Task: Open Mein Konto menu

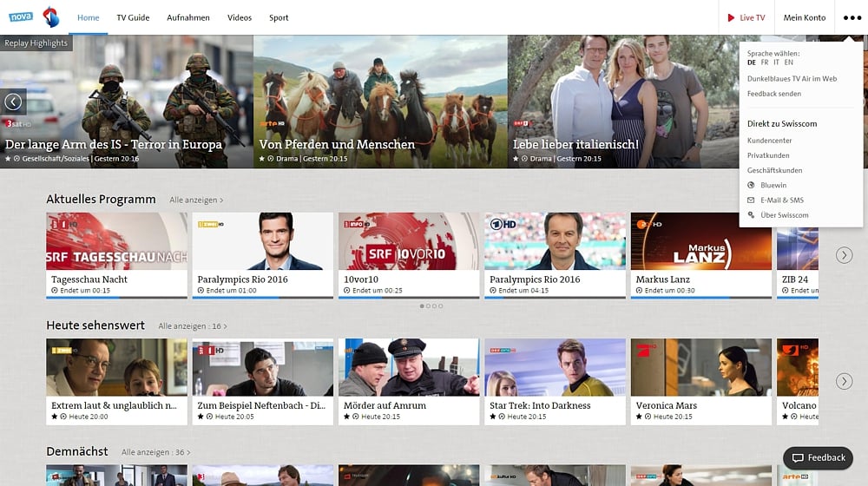Action: pos(805,17)
